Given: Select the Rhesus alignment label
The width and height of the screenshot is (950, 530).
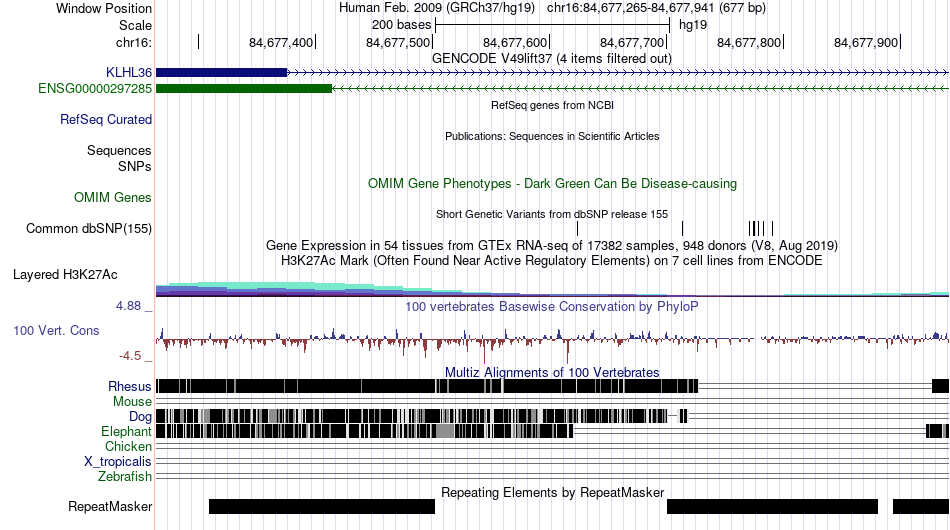Looking at the screenshot, I should pyautogui.click(x=130, y=386).
